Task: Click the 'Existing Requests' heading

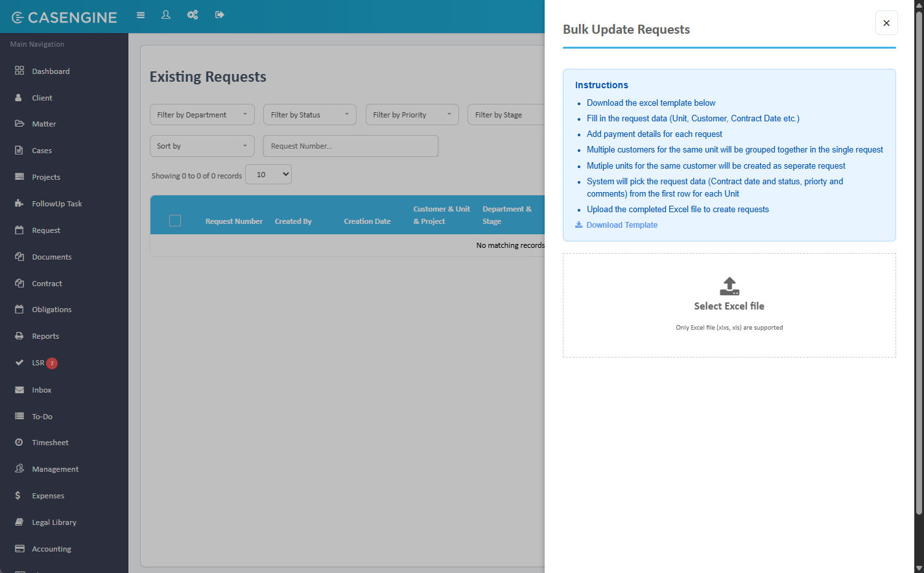Action: [208, 77]
